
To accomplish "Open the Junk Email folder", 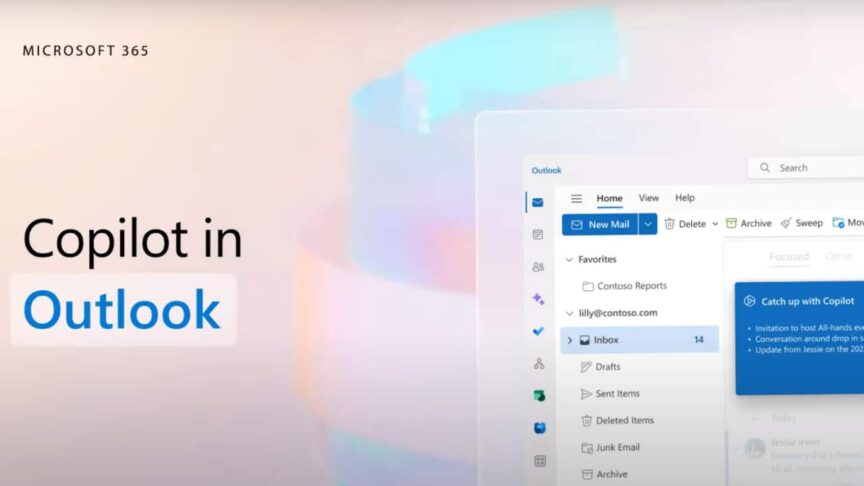I will (x=611, y=447).
